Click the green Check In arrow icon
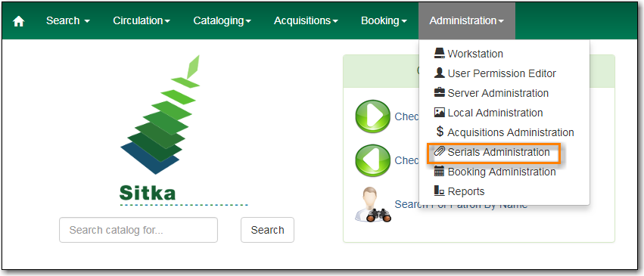The width and height of the screenshot is (644, 276). [x=372, y=160]
